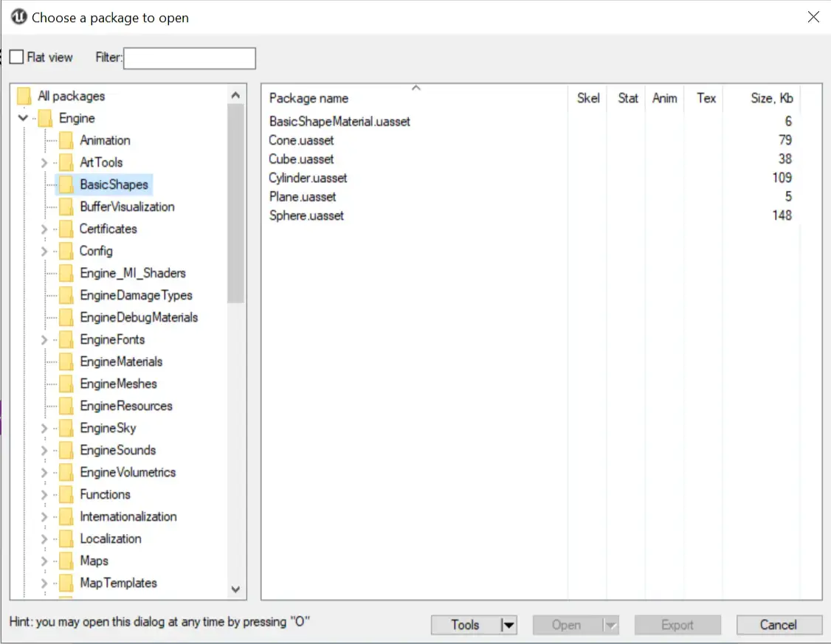Click the All packages folder icon
Image resolution: width=831 pixels, height=644 pixels.
[24, 96]
